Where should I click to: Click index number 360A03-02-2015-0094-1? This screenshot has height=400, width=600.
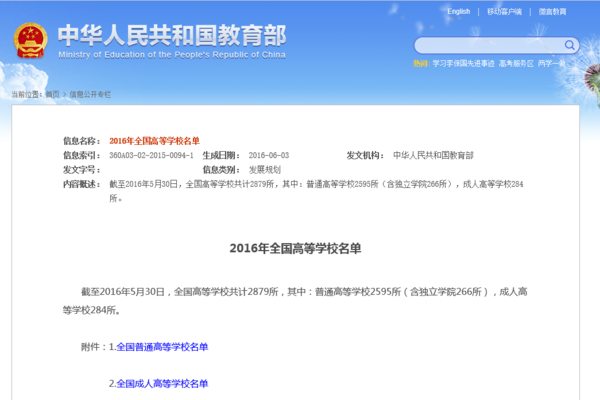[x=151, y=155]
